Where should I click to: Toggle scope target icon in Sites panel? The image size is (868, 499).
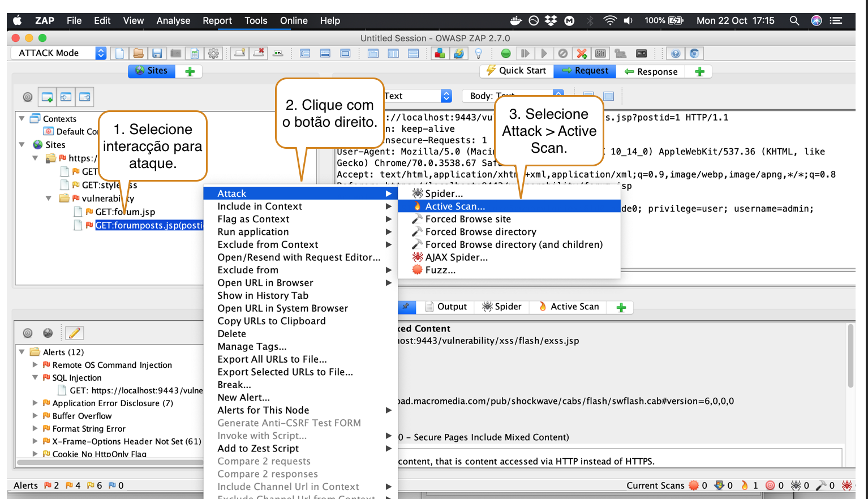pos(27,97)
